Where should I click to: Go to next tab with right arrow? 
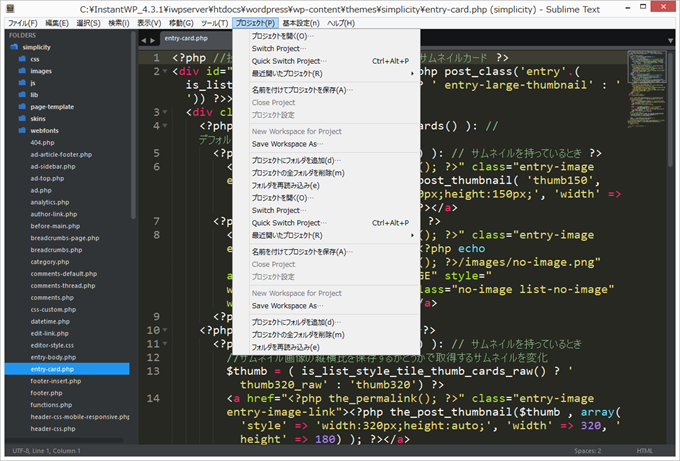coord(152,40)
